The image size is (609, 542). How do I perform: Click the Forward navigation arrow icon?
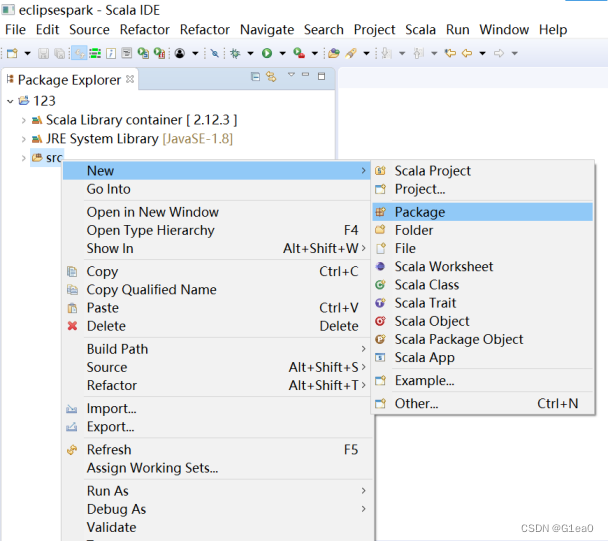click(x=499, y=53)
